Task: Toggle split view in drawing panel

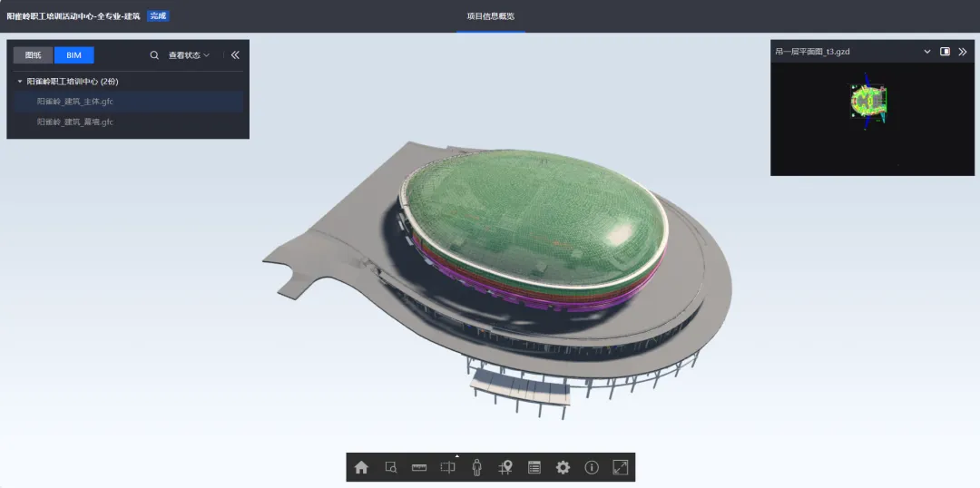Action: 945,51
